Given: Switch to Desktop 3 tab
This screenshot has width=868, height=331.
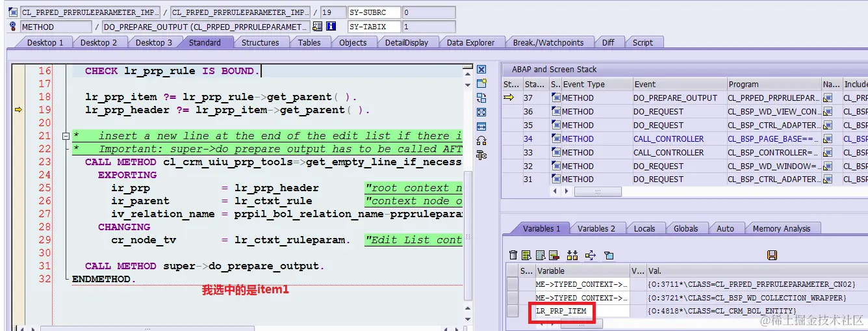Looking at the screenshot, I should (x=154, y=43).
